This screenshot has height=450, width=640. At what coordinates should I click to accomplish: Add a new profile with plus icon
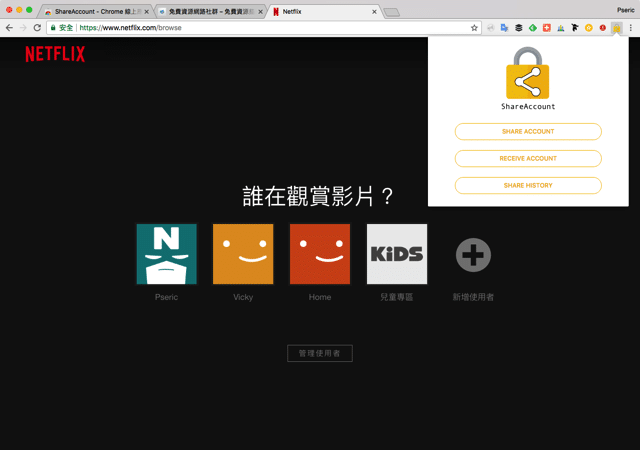coord(473,255)
